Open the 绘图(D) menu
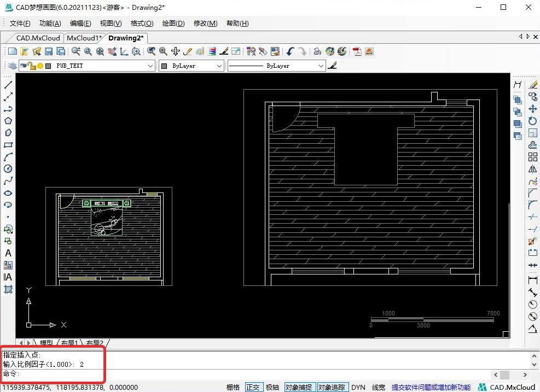Screen dimensions: 540x392 [x=173, y=24]
